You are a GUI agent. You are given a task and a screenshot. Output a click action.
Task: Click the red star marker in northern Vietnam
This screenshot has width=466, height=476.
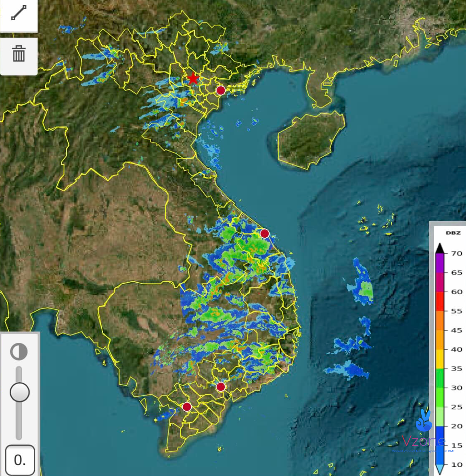tap(193, 78)
